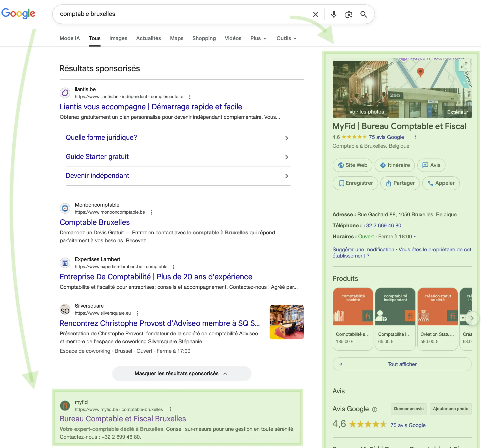
Task: Launch the search with the magnifier icon
Action: (364, 14)
